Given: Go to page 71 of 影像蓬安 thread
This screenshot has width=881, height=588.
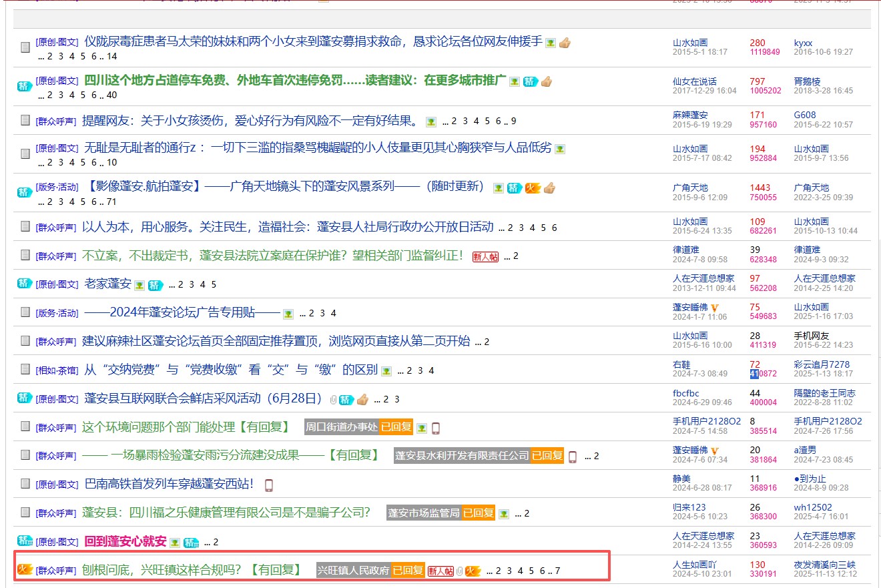Looking at the screenshot, I should [x=111, y=202].
